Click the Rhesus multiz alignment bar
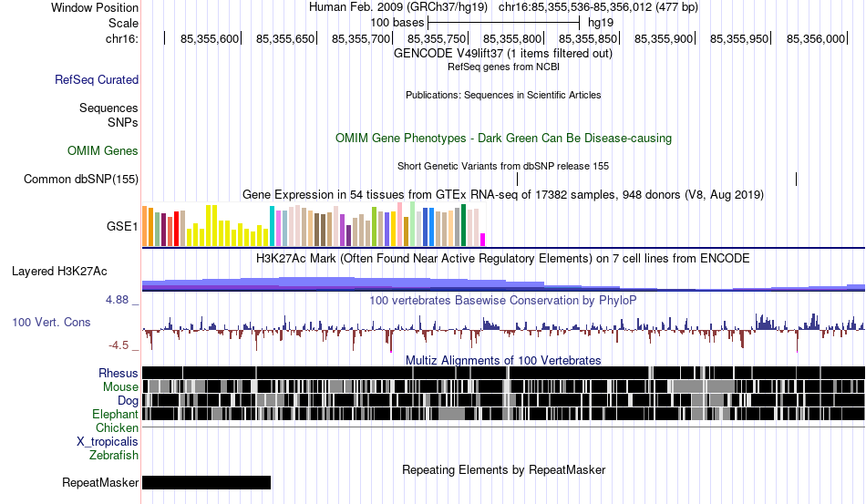Image resolution: width=866 pixels, height=504 pixels. (x=504, y=373)
